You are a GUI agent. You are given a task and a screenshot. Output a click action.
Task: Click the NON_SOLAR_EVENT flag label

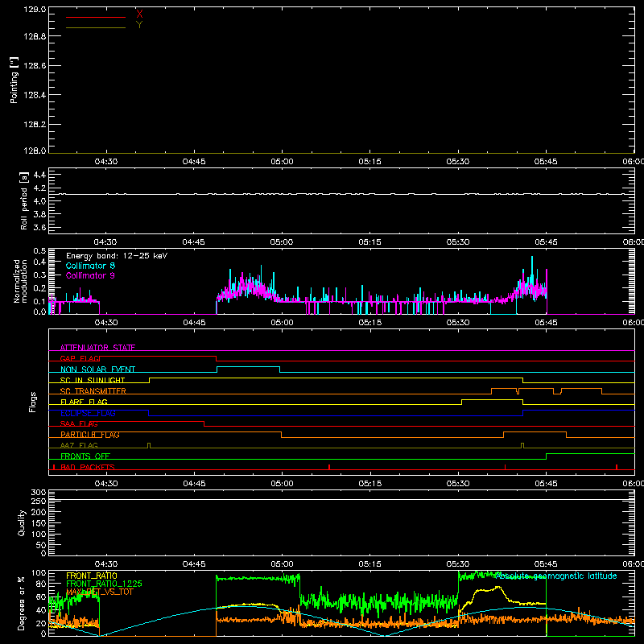tap(97, 369)
